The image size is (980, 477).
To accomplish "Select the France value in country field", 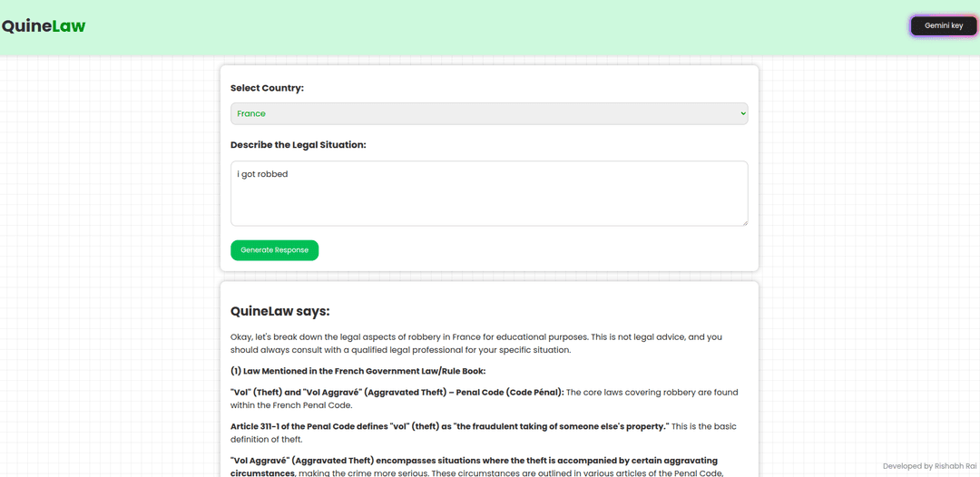I will (251, 113).
